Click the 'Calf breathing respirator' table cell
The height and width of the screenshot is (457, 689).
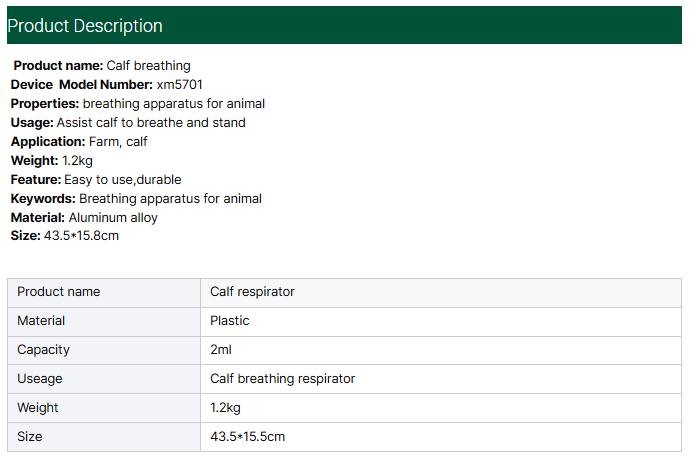coord(282,379)
